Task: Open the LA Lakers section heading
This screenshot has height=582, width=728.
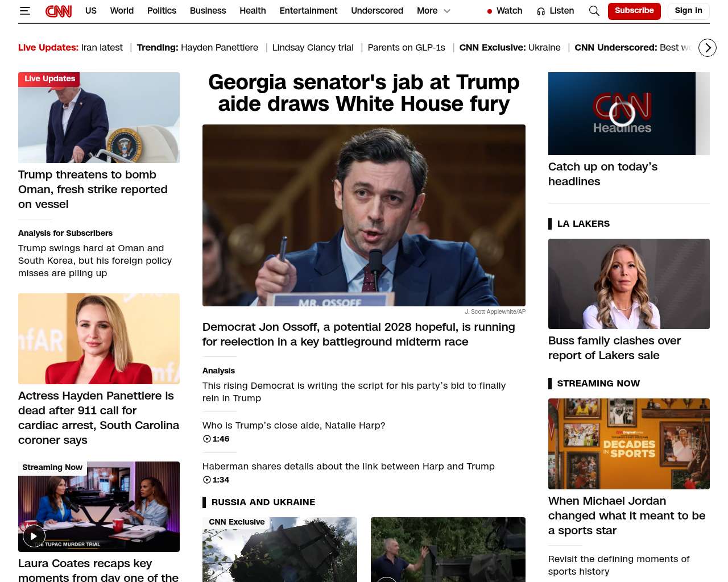Action: pos(583,224)
